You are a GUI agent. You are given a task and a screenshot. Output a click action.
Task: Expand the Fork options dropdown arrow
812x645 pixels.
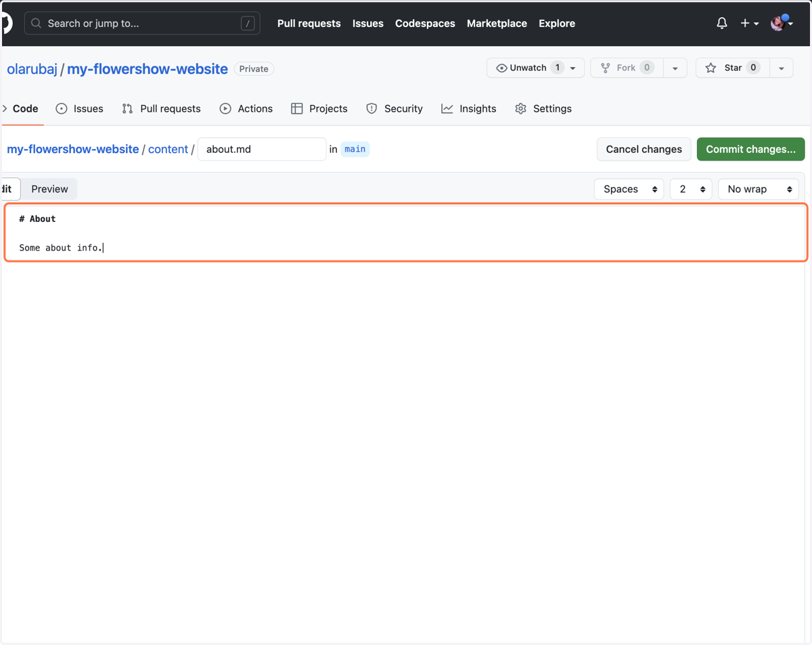pos(675,68)
